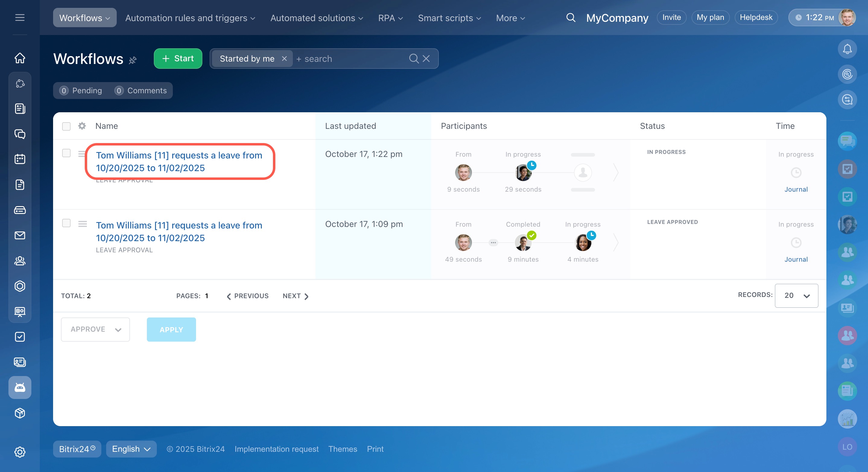
Task: Open Automation rules and triggers menu
Action: pyautogui.click(x=190, y=18)
